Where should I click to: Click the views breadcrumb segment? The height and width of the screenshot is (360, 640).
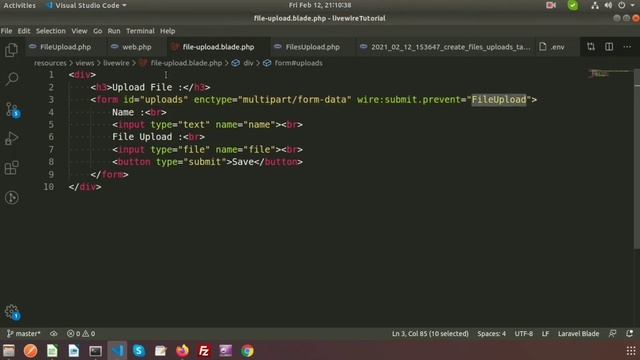pos(85,63)
